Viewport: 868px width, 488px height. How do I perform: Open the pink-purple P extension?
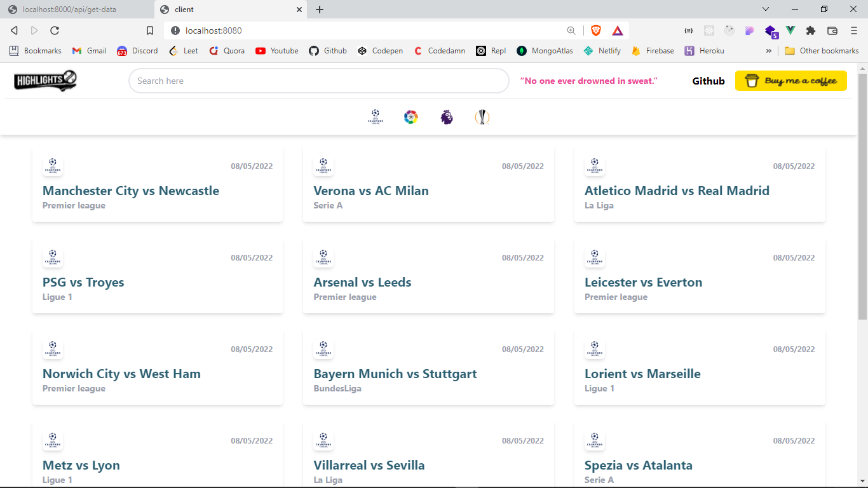click(750, 30)
